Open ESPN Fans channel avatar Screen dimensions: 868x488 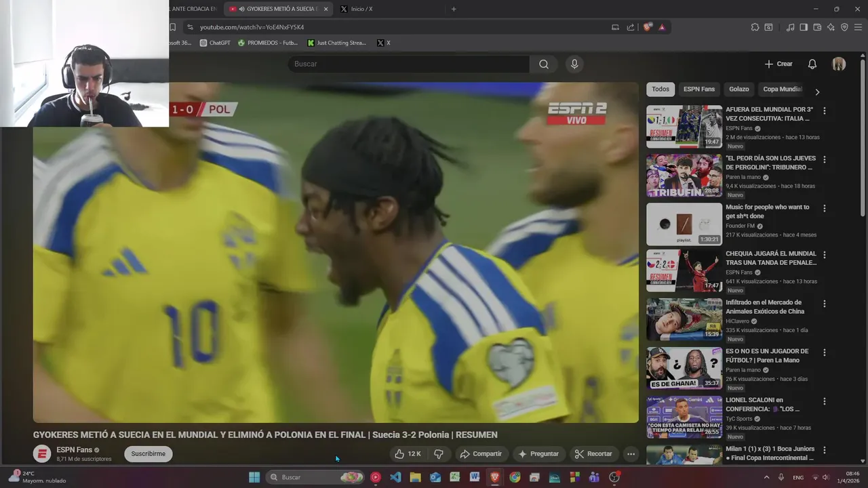tap(42, 453)
